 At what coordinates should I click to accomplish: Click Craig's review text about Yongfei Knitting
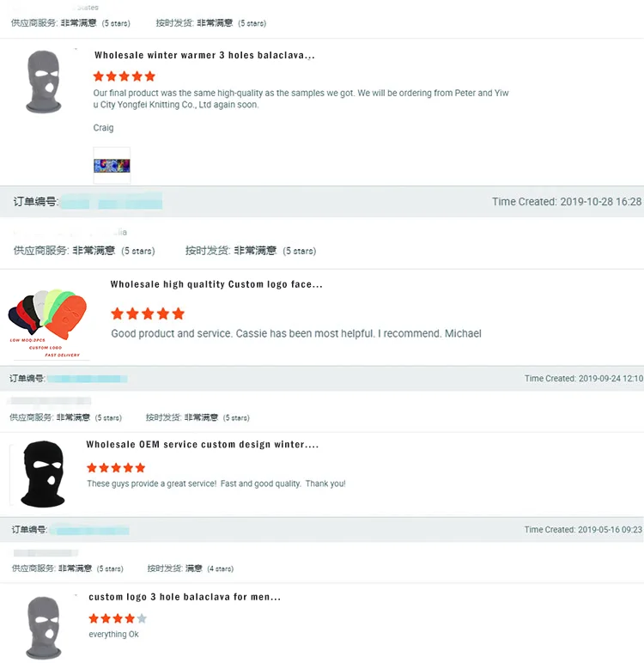click(x=301, y=99)
